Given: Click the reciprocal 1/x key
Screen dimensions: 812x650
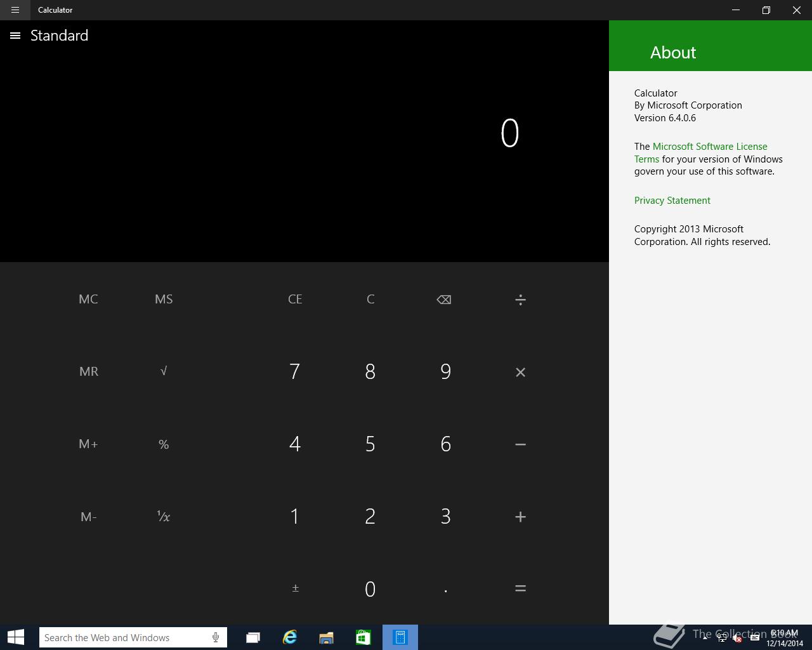Looking at the screenshot, I should click(x=164, y=517).
